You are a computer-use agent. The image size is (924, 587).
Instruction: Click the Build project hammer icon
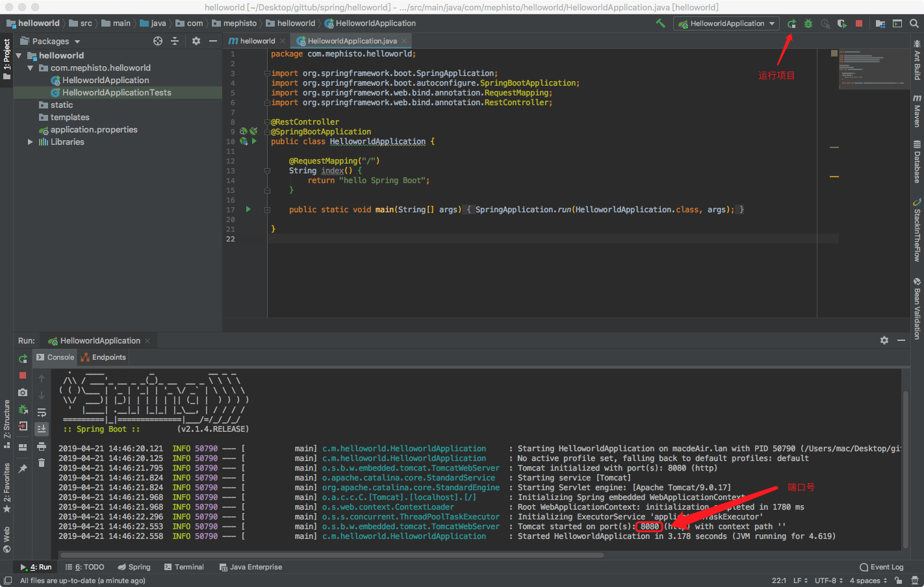660,23
